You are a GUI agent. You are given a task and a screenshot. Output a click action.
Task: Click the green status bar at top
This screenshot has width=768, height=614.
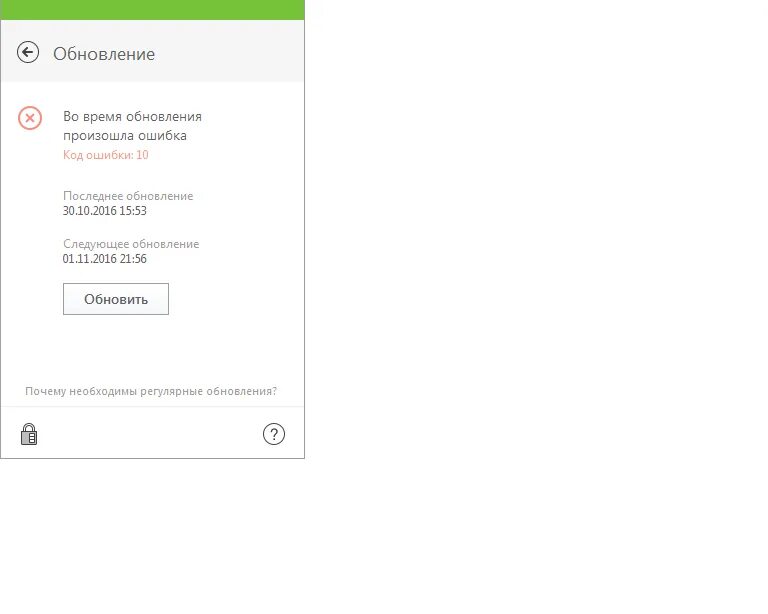[x=152, y=10]
